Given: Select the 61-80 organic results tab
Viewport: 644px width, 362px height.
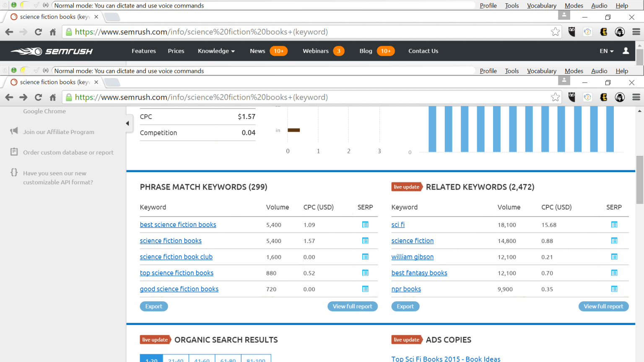Looking at the screenshot, I should pyautogui.click(x=228, y=359).
